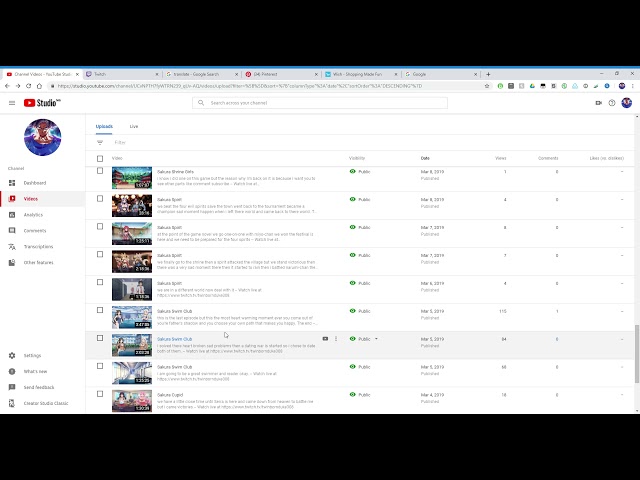Open the three-dot options on hovered Swim Club row
This screenshot has height=480, width=640.
(336, 339)
